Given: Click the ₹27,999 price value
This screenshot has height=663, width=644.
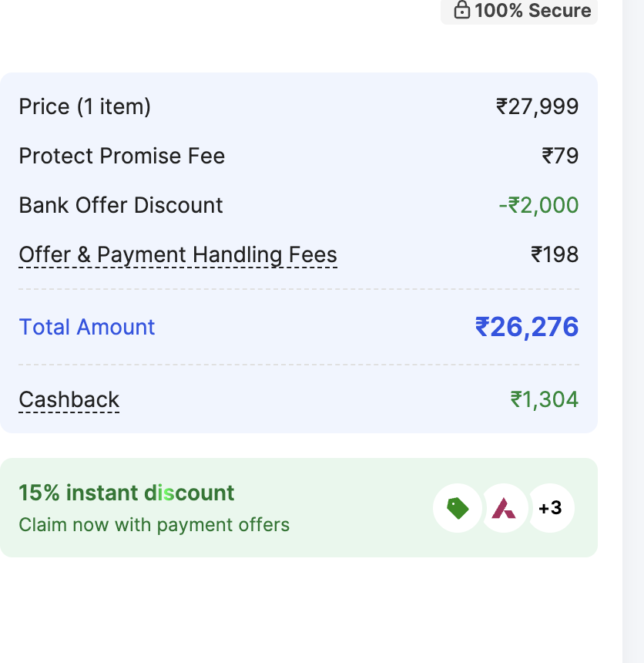Looking at the screenshot, I should tap(538, 106).
